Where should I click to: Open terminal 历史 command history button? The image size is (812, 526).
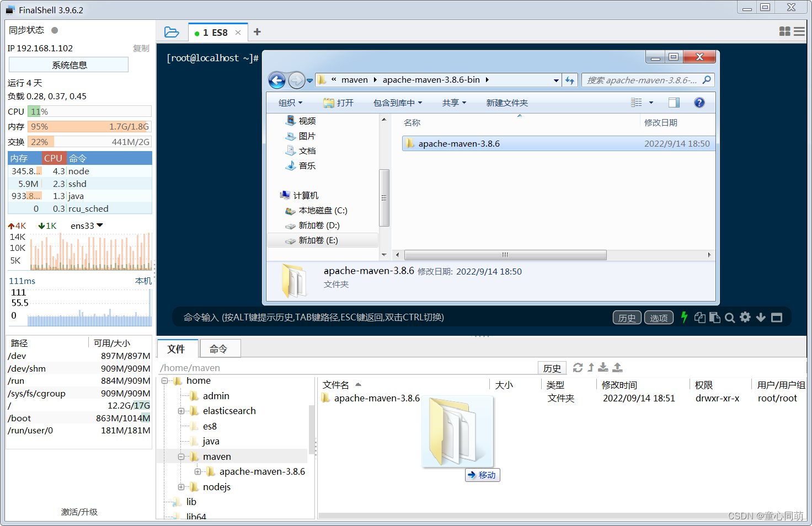627,318
